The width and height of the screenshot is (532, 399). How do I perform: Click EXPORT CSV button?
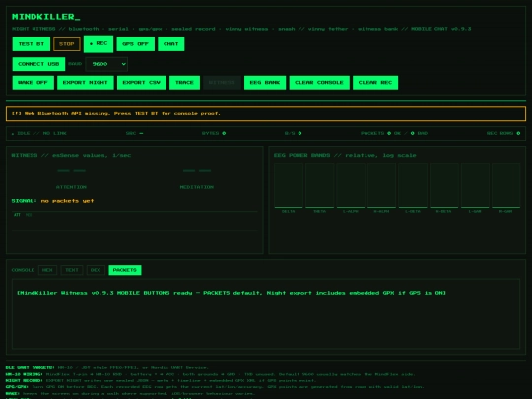pyautogui.click(x=142, y=83)
